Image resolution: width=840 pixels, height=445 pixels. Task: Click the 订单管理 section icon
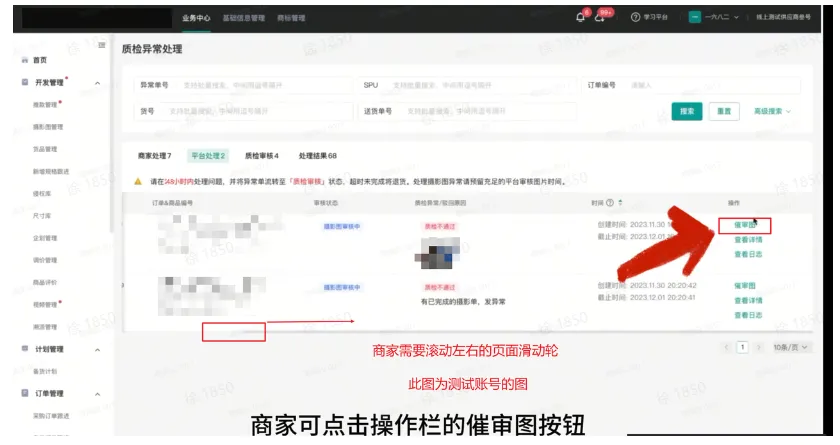(25, 393)
